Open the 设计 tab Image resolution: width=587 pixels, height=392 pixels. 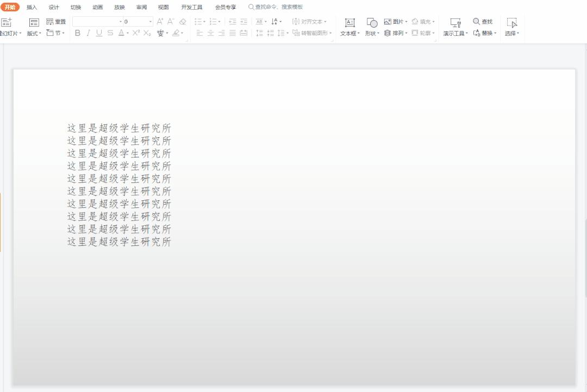click(53, 7)
